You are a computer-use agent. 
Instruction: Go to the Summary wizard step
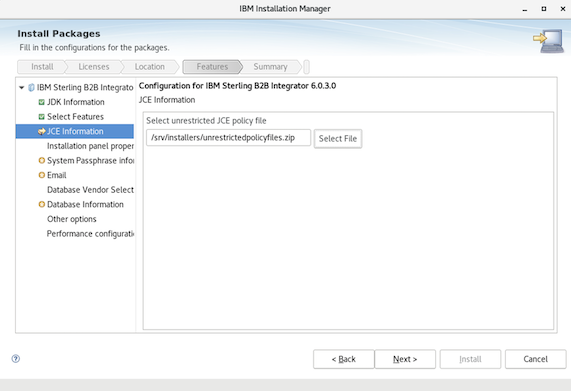point(270,67)
